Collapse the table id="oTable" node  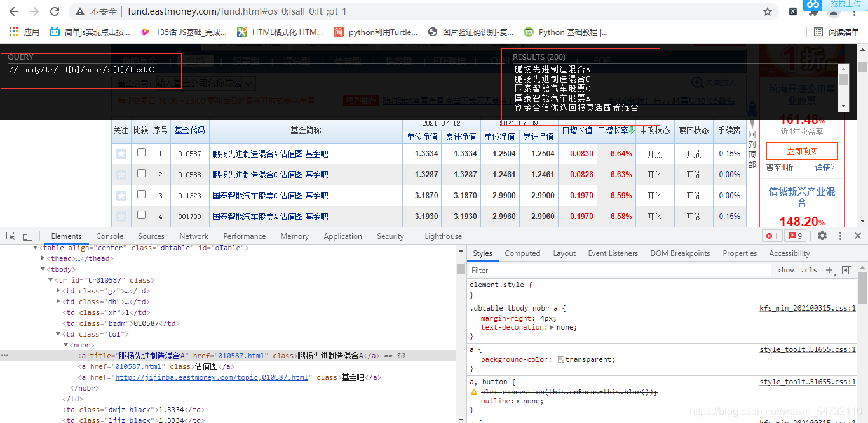[x=36, y=248]
